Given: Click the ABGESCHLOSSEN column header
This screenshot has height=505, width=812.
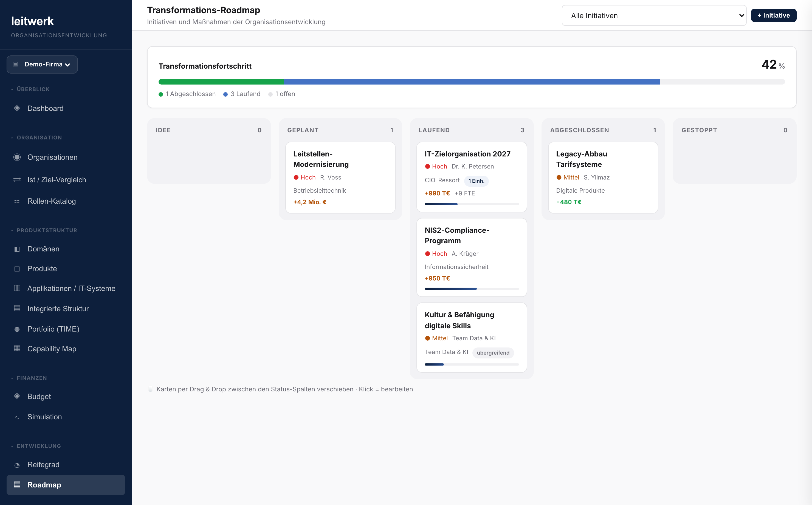Looking at the screenshot, I should pyautogui.click(x=603, y=130).
